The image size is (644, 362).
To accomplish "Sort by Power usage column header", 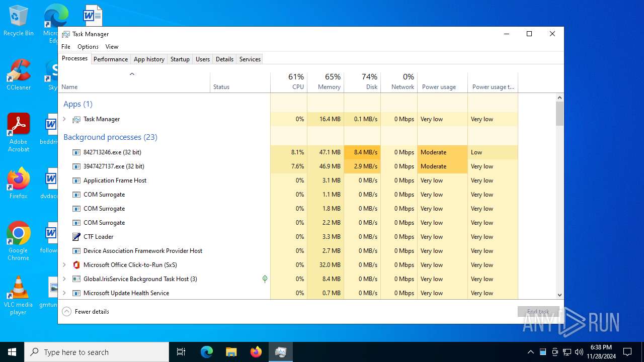I will pyautogui.click(x=442, y=82).
